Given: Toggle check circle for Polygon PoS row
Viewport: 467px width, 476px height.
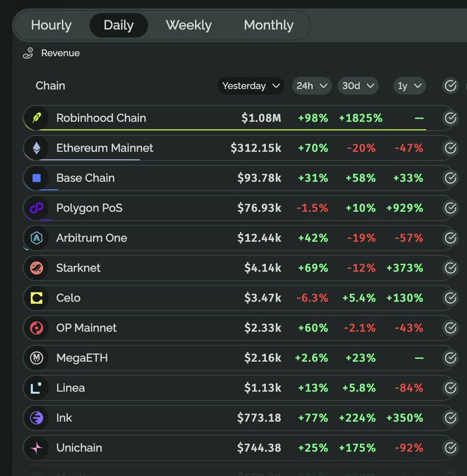Looking at the screenshot, I should [450, 208].
